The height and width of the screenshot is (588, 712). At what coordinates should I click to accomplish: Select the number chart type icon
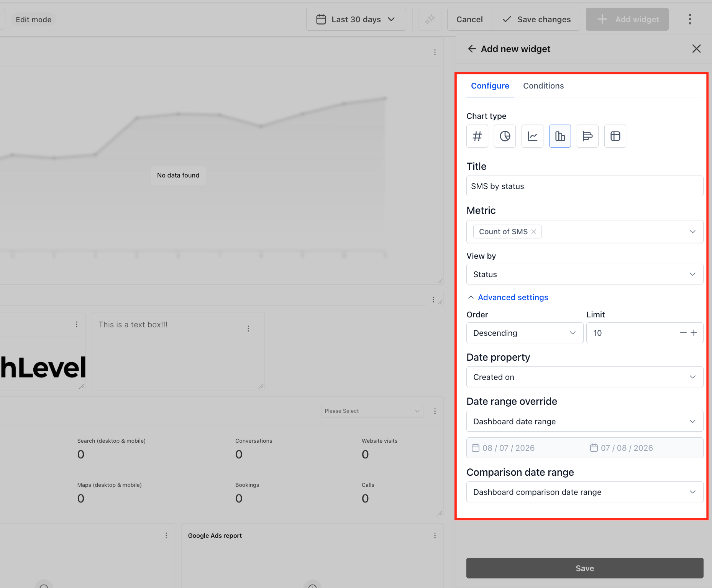tap(477, 136)
